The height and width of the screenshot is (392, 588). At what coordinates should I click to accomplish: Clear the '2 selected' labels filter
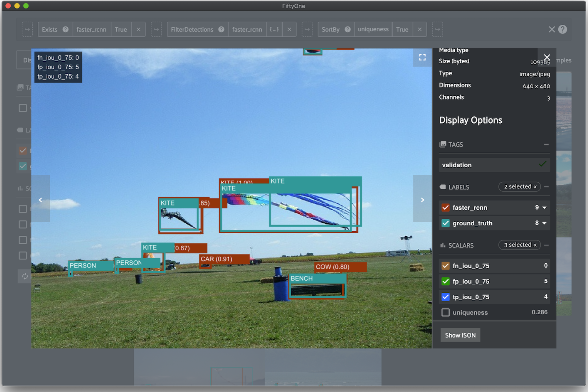535,187
